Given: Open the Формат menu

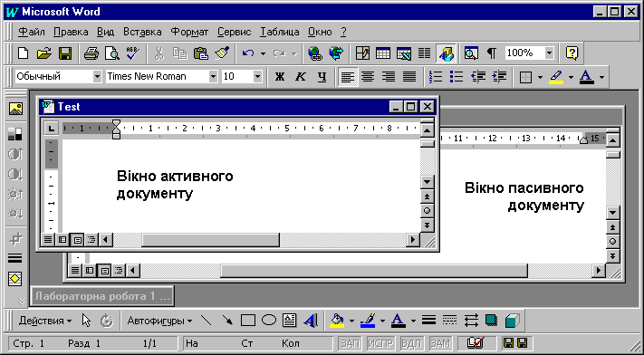Looking at the screenshot, I should coord(189,32).
